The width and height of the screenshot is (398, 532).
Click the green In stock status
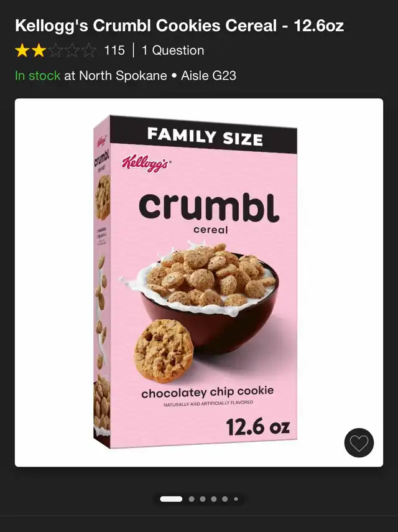point(38,75)
